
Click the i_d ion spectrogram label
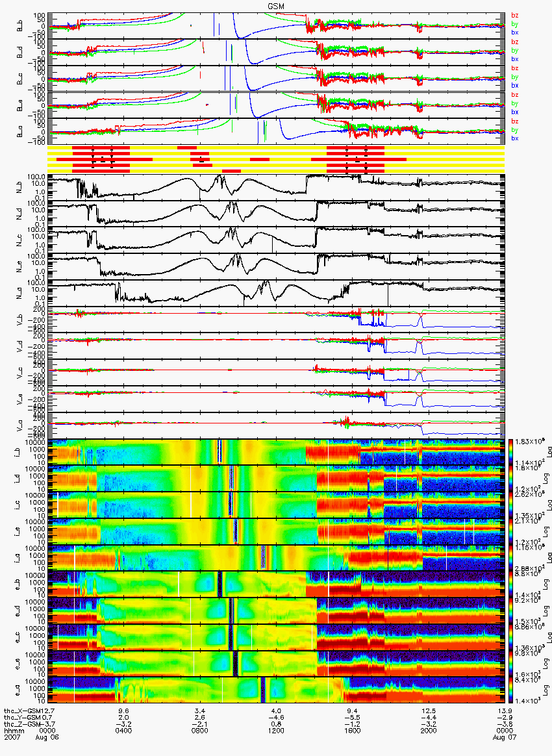pyautogui.click(x=18, y=479)
